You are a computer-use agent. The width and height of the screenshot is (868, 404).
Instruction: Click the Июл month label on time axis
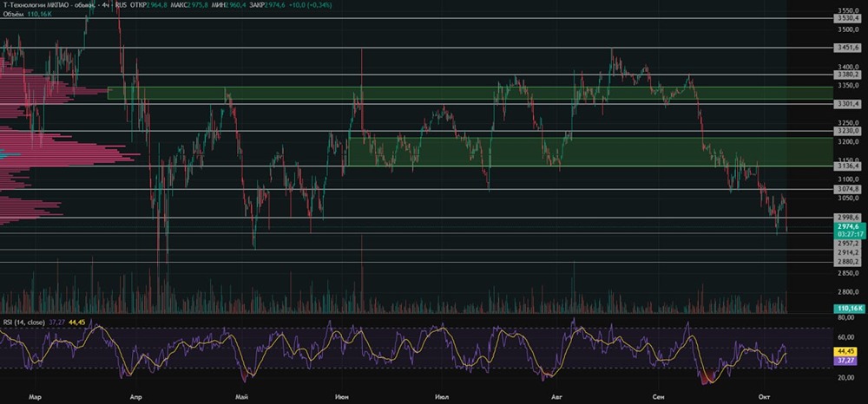point(442,397)
